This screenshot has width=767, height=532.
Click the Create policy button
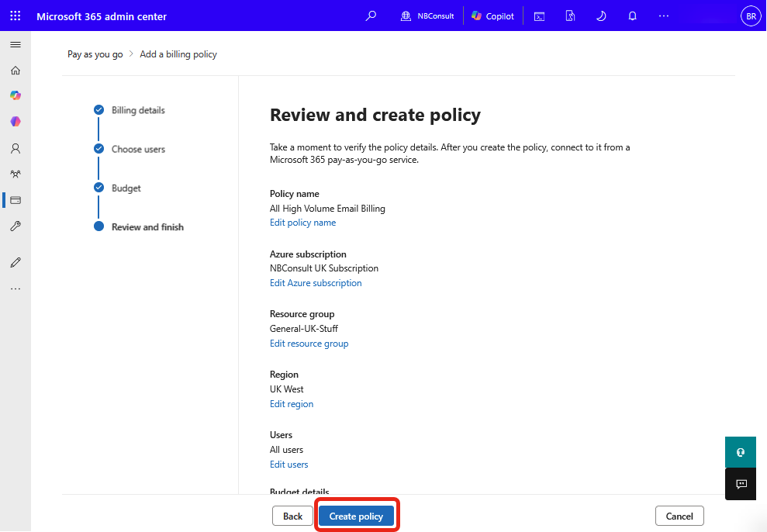[356, 516]
